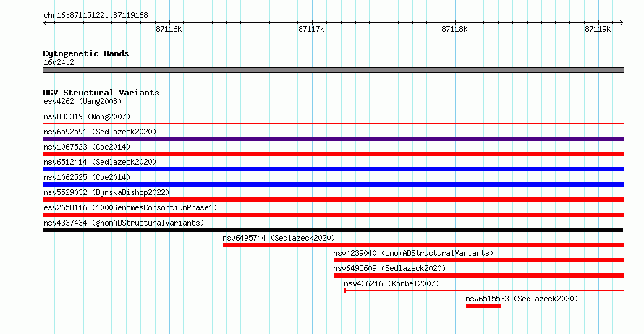The image size is (644, 334).
Task: Open variant nsv6592591 (Sedlazeck2020) label
Action: [x=100, y=132]
